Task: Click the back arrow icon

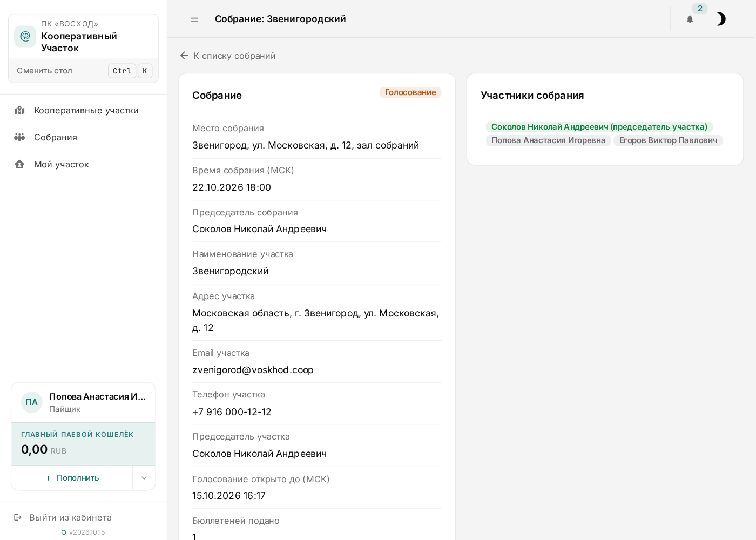Action: 184,56
